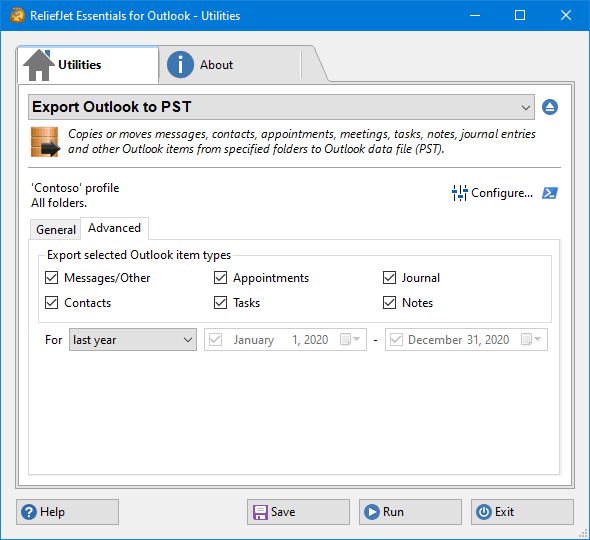Viewport: 590px width, 540px height.
Task: Uncheck the Messages/Other checkbox
Action: pos(52,278)
